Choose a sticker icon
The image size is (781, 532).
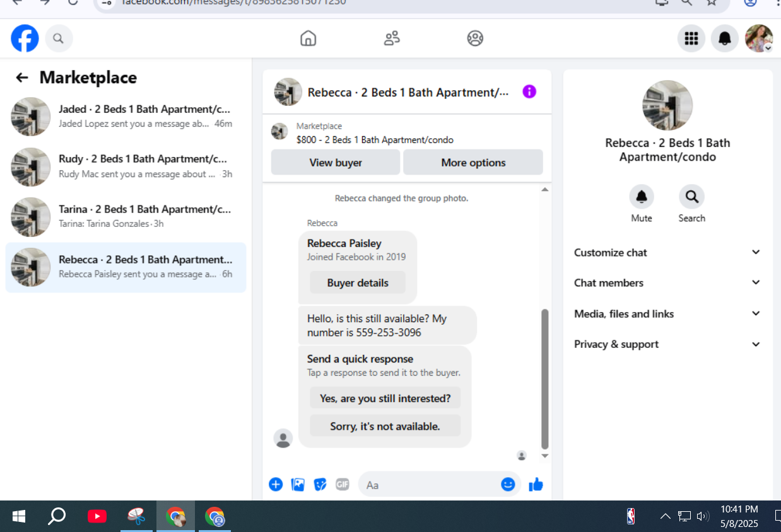pos(320,484)
